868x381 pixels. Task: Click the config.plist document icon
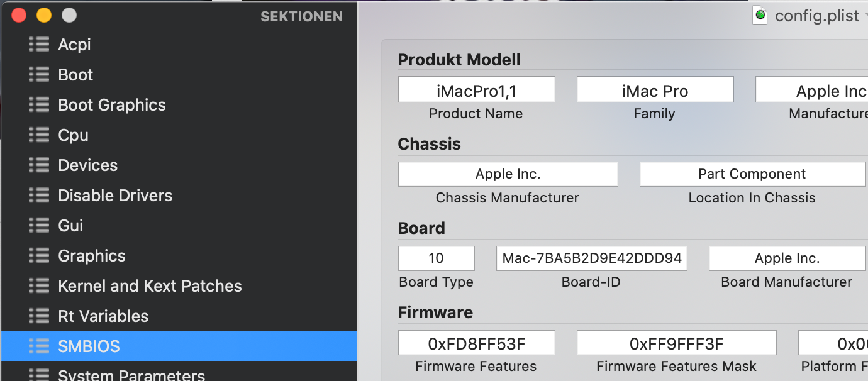click(760, 15)
